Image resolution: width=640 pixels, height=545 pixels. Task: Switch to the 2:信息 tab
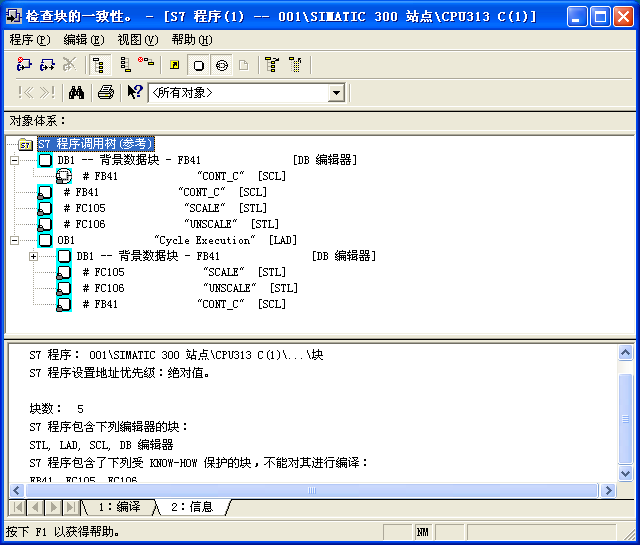pos(192,507)
